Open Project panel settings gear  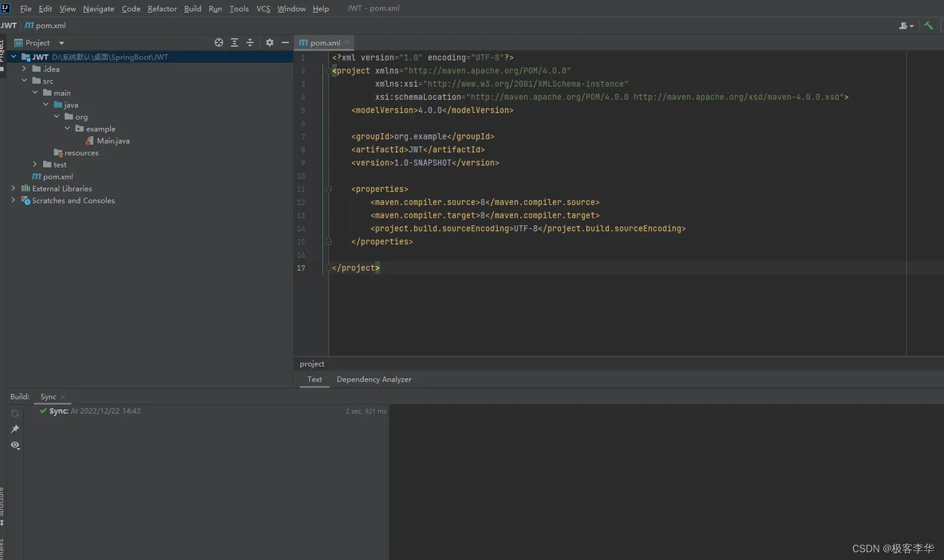[x=270, y=42]
